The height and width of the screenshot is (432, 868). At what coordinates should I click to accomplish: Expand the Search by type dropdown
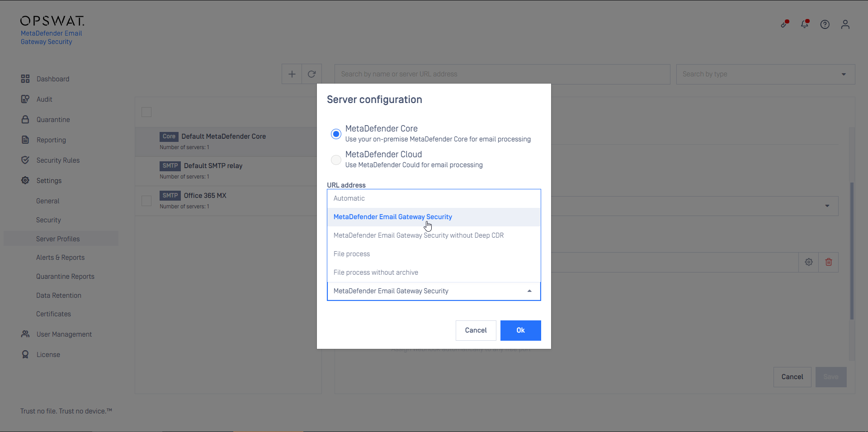click(844, 74)
